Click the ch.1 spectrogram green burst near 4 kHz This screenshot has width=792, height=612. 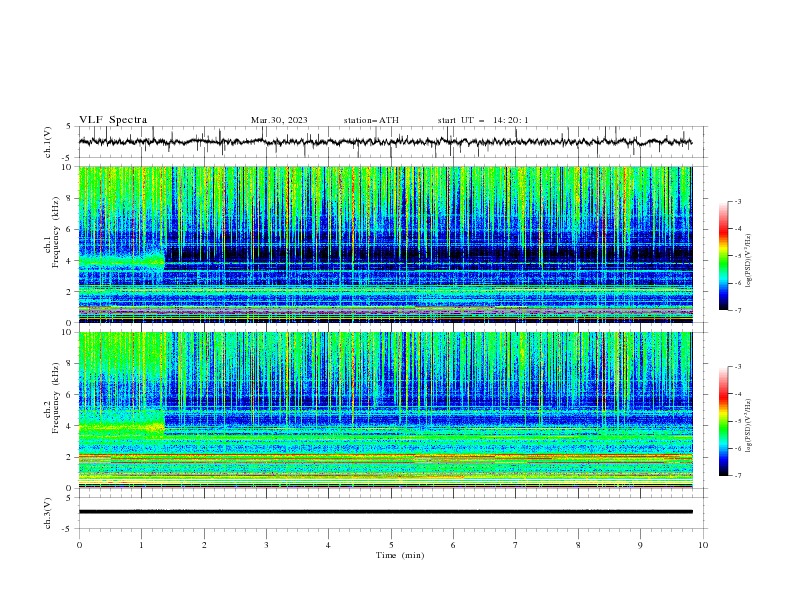[122, 261]
